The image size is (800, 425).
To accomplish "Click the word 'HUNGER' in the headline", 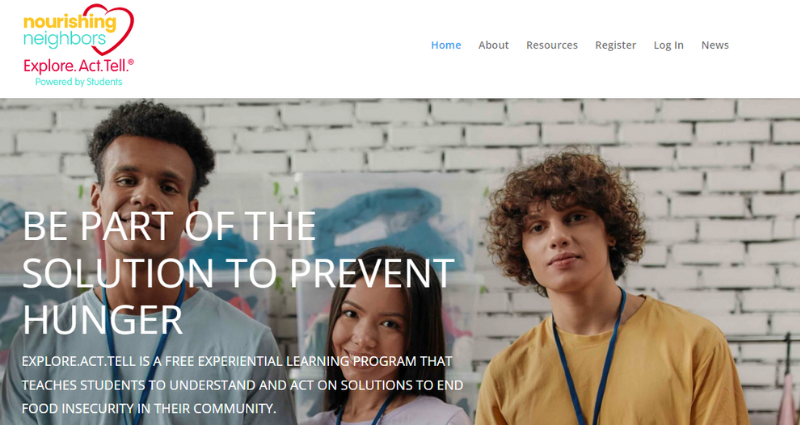I will click(x=103, y=319).
